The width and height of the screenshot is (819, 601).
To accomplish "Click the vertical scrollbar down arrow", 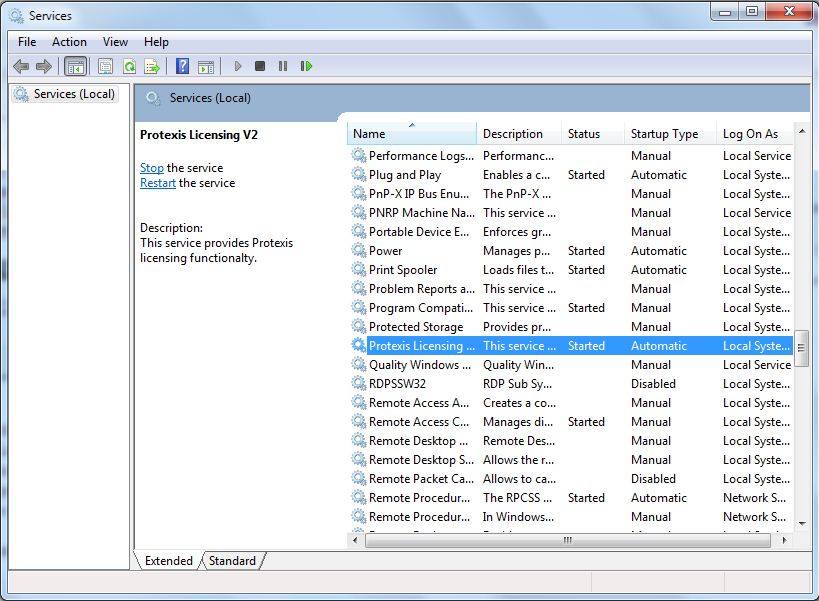I will click(x=801, y=523).
